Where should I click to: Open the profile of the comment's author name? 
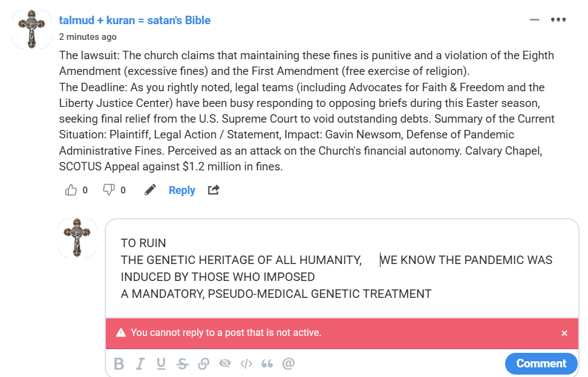[135, 20]
